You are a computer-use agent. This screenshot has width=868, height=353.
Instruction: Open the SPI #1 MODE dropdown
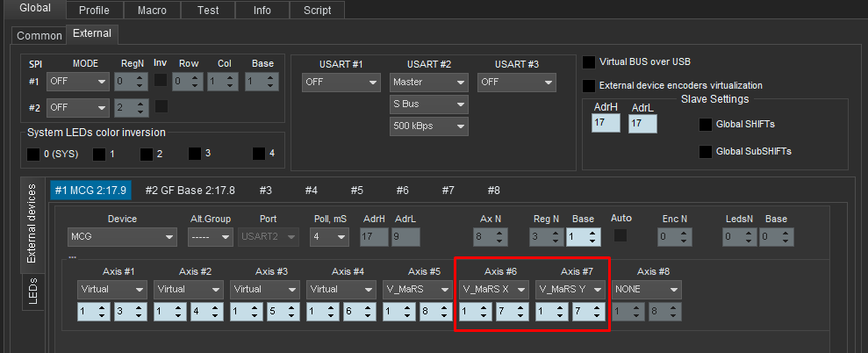(78, 82)
